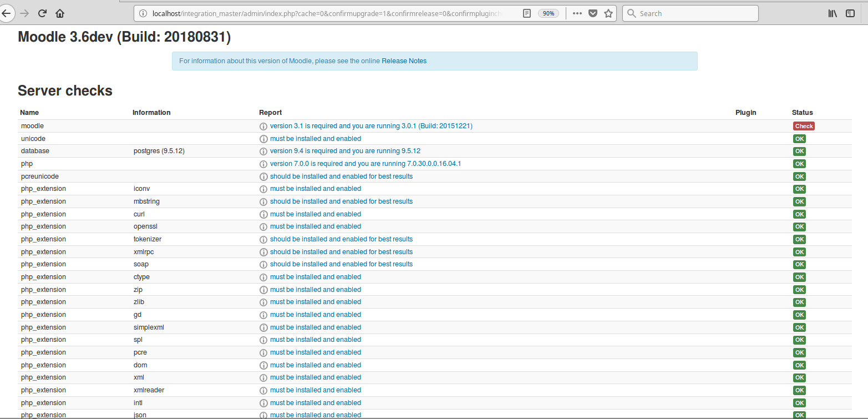The height and width of the screenshot is (419, 868).
Task: Click the spl information cell
Action: pyautogui.click(x=138, y=340)
